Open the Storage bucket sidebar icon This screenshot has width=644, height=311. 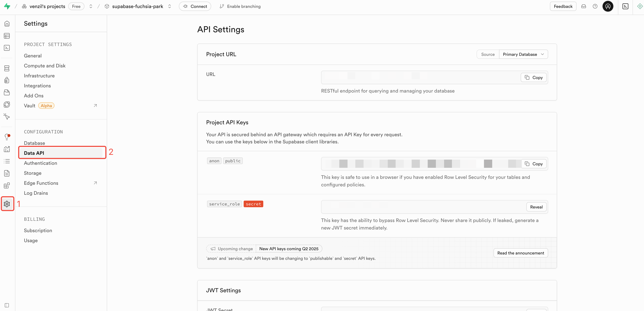coord(7,92)
